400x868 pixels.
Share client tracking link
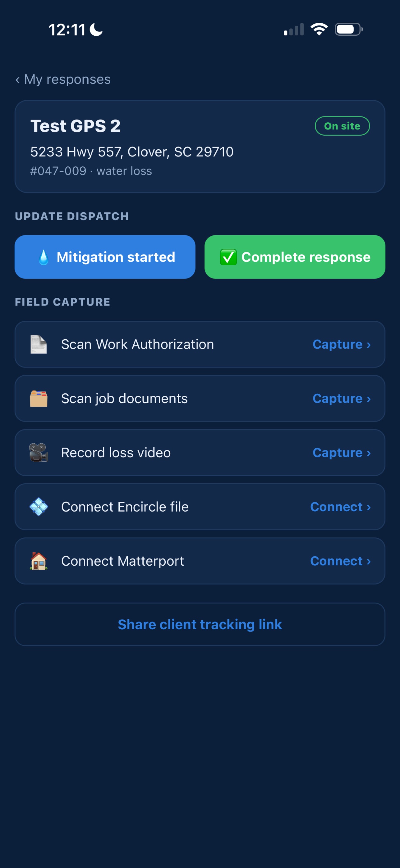click(200, 624)
